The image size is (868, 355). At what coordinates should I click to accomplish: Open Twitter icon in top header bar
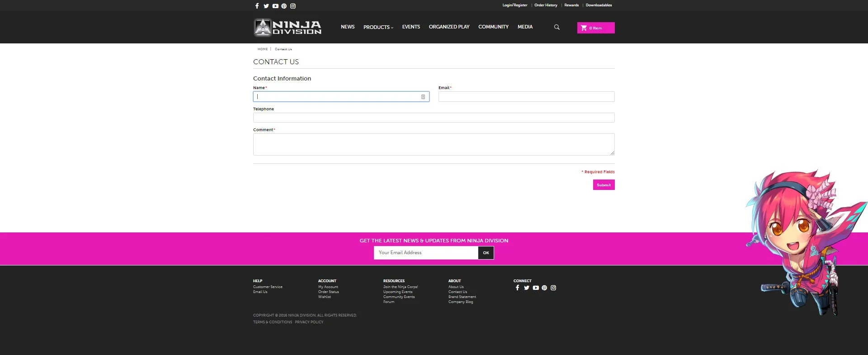[266, 6]
